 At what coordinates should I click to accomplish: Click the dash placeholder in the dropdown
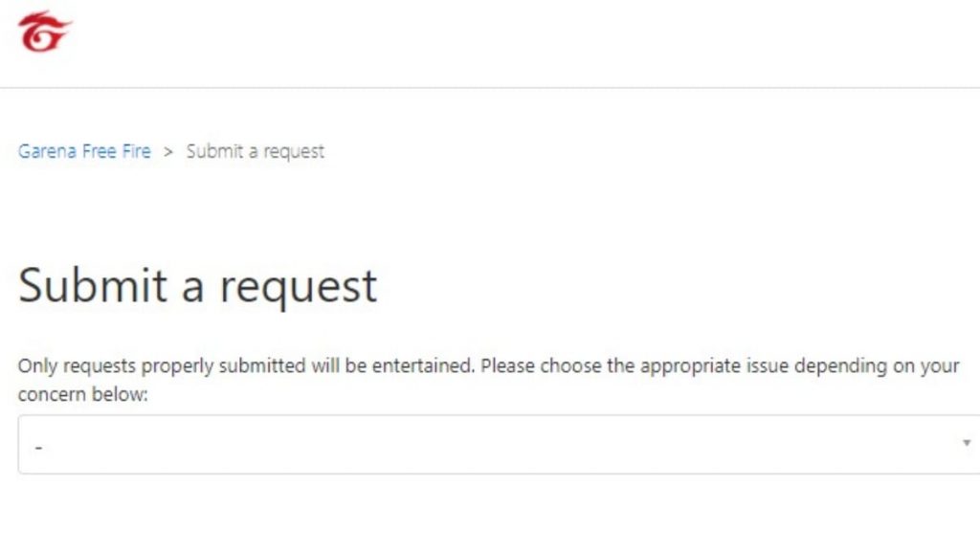[x=38, y=448]
